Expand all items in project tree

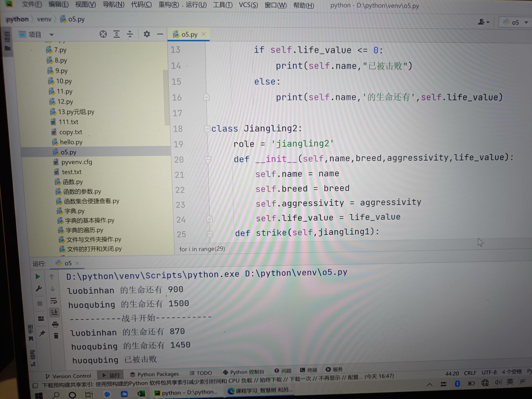117,34
